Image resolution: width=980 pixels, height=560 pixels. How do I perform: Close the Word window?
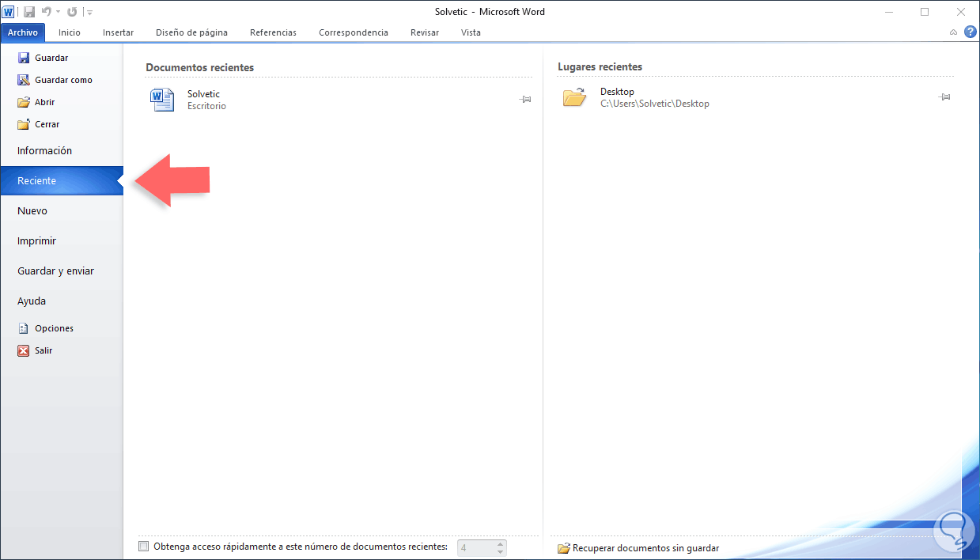point(961,12)
